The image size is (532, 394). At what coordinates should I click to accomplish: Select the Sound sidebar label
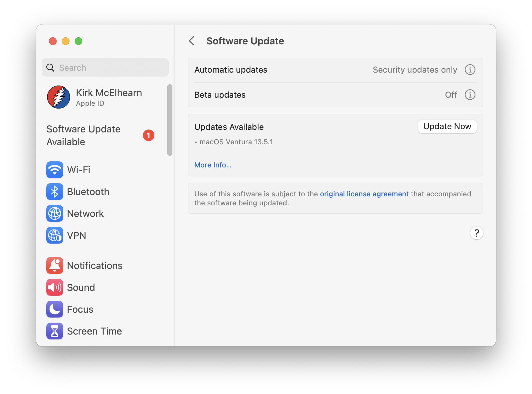coord(81,287)
